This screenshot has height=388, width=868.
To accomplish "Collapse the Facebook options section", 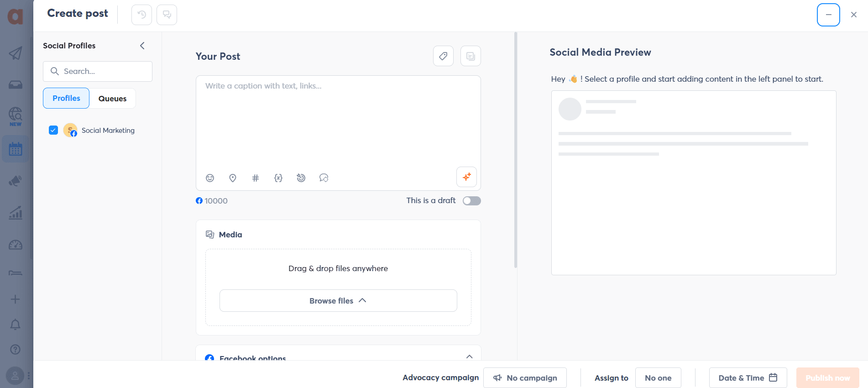I will tap(469, 357).
